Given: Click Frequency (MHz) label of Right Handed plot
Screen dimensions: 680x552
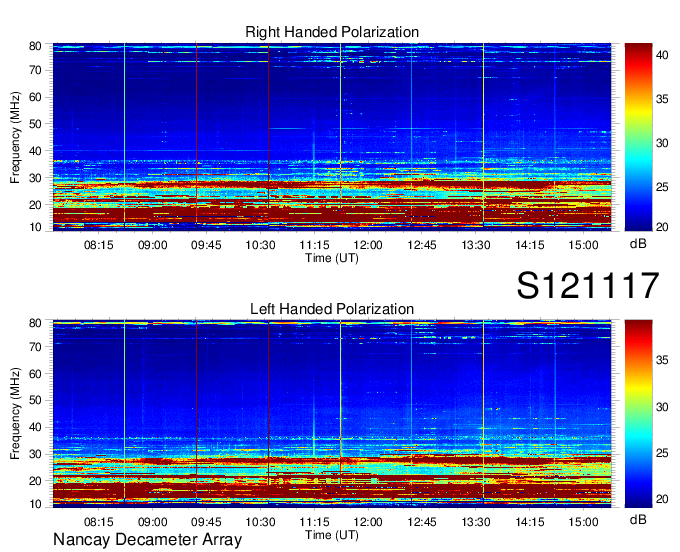Looking at the screenshot, I should (x=15, y=137).
